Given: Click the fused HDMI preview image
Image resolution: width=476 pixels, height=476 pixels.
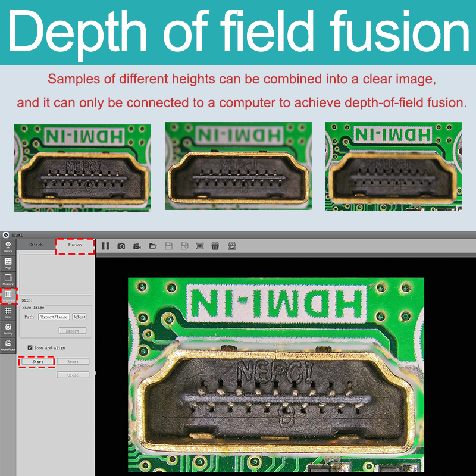Looking at the screenshot, I should [276, 374].
